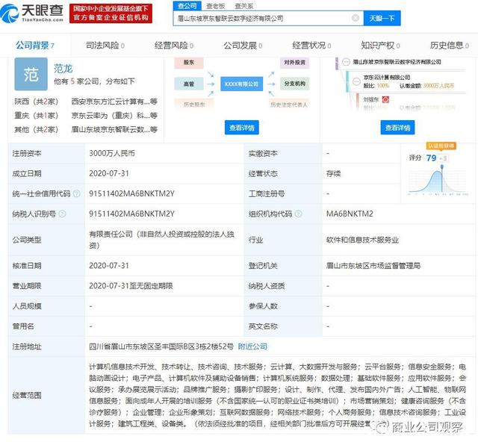
Task: Open 眉山东坡京东智联云数 company link
Action: point(114,129)
